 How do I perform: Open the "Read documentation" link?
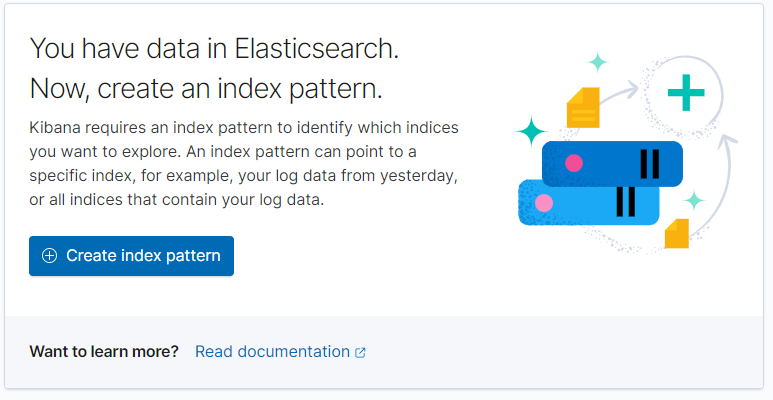272,352
